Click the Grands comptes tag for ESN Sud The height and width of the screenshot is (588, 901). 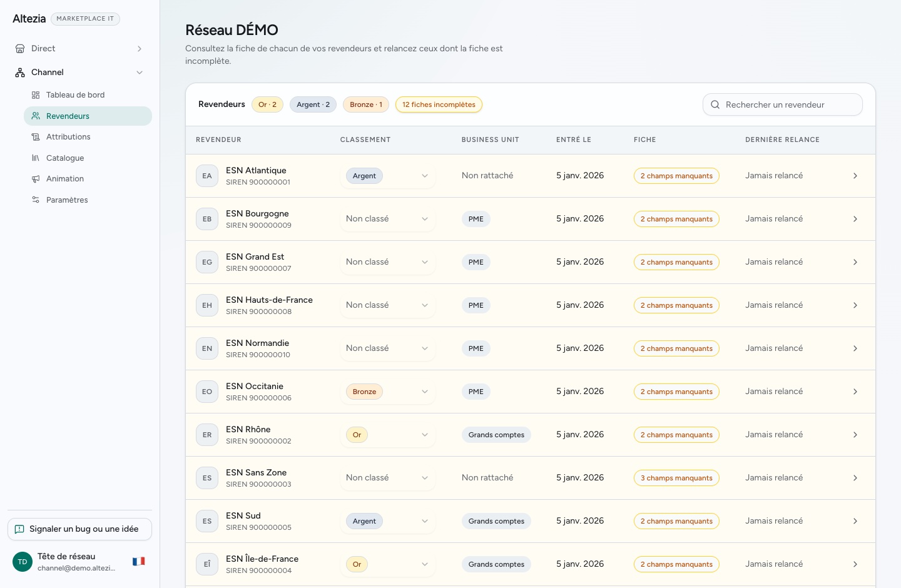pos(496,521)
